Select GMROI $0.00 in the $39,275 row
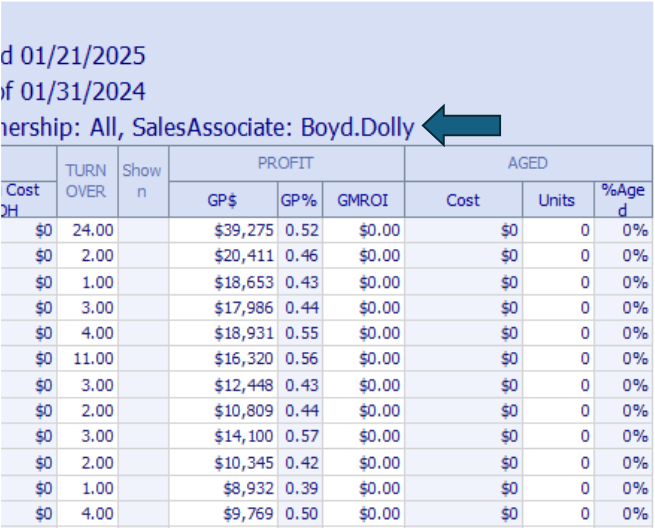Viewport: 655px width, 528px height. (363, 230)
